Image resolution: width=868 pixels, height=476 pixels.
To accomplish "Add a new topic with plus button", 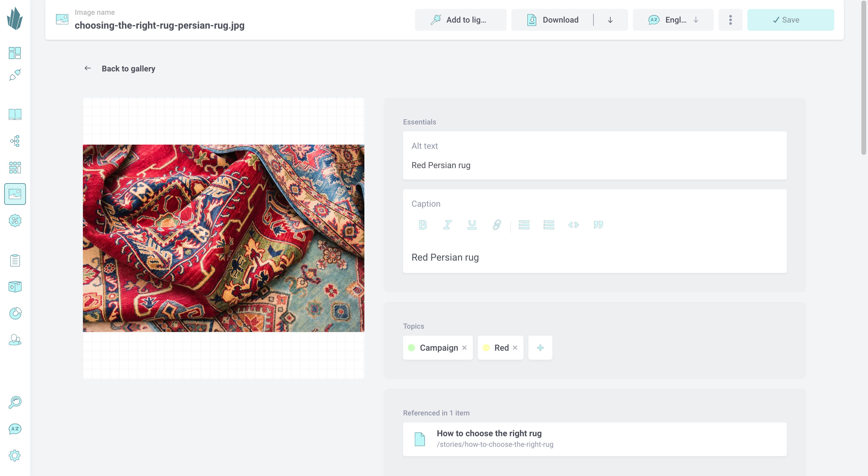I will pos(540,348).
